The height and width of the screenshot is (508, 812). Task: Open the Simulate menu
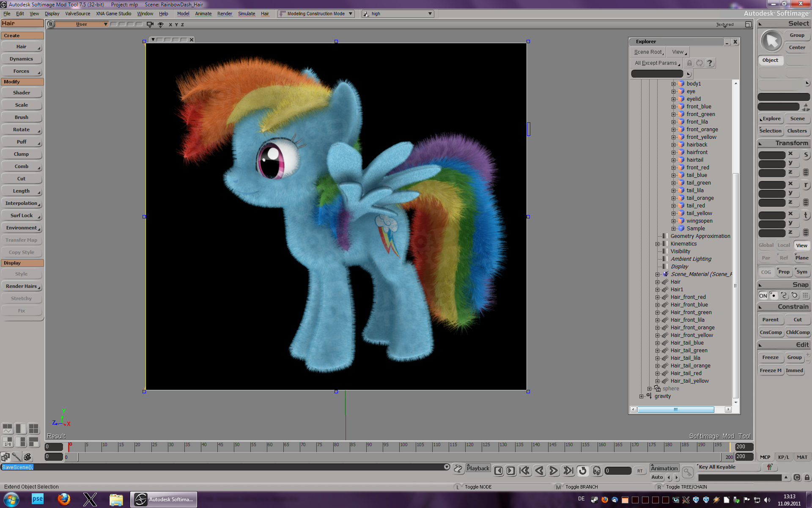246,14
